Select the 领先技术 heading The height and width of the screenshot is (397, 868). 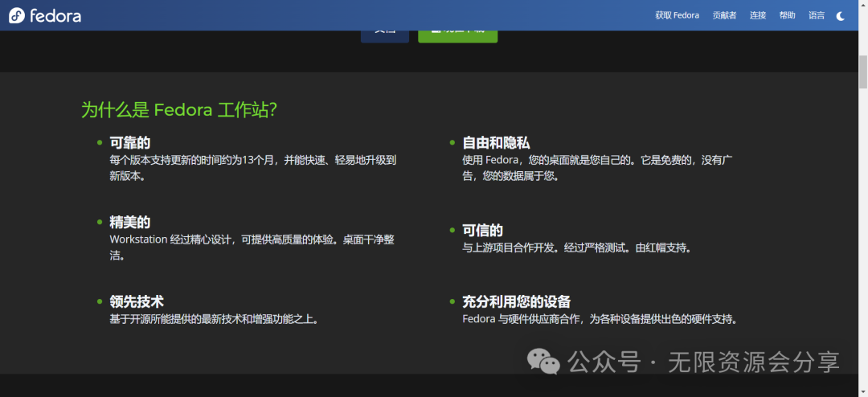[x=137, y=301]
